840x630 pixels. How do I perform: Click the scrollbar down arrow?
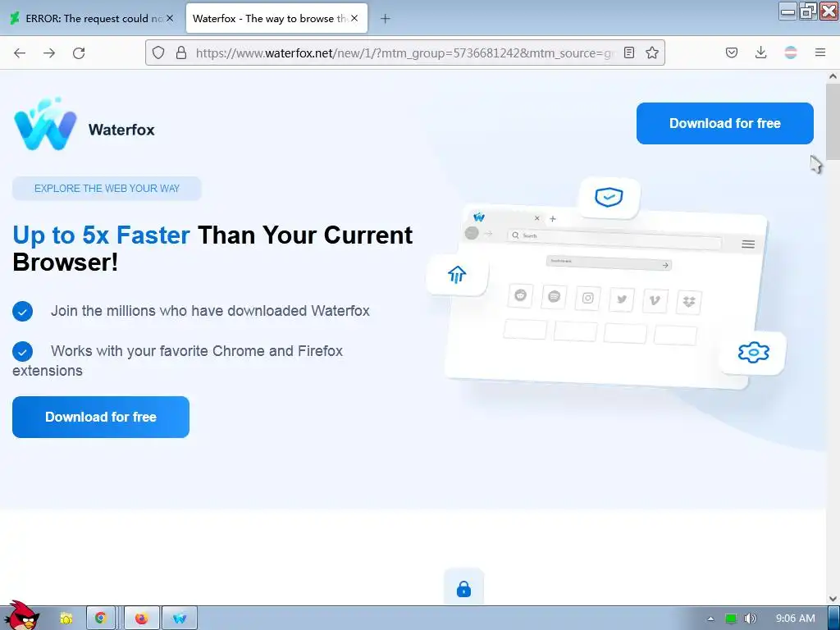coord(833,598)
